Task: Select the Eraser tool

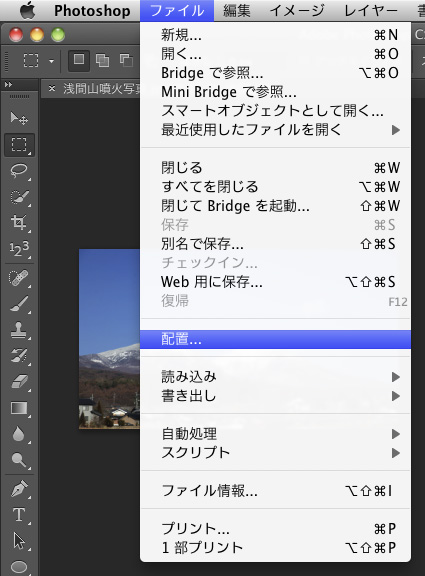Action: point(19,382)
